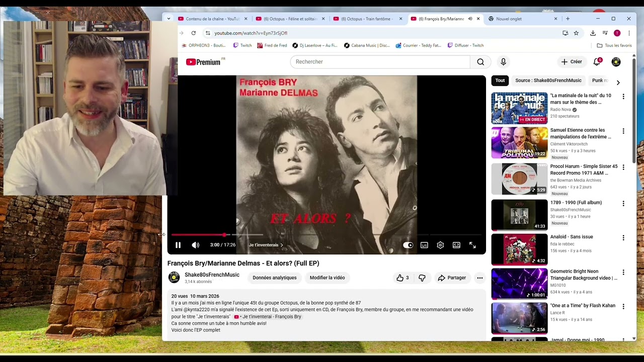Switch to 'Octopus - Train fantôme' tab
This screenshot has height=362, width=644.
367,19
